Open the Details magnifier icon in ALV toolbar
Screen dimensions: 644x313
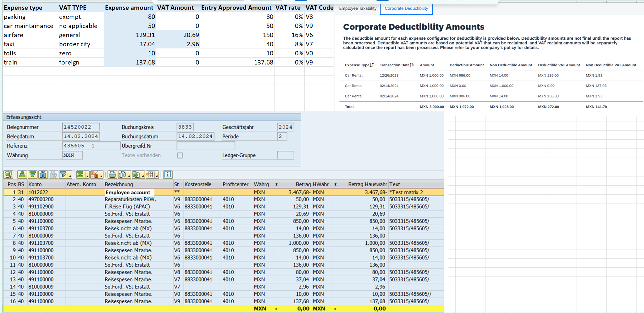tap(8, 175)
